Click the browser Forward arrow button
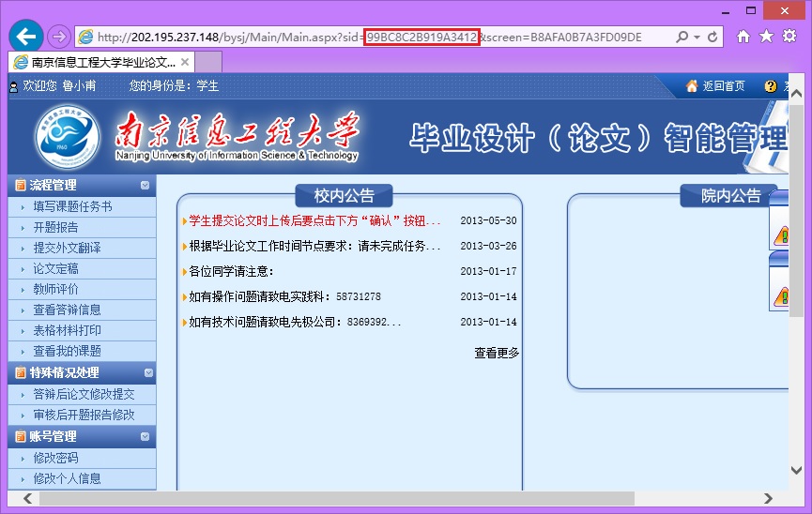812x514 pixels. [59, 37]
